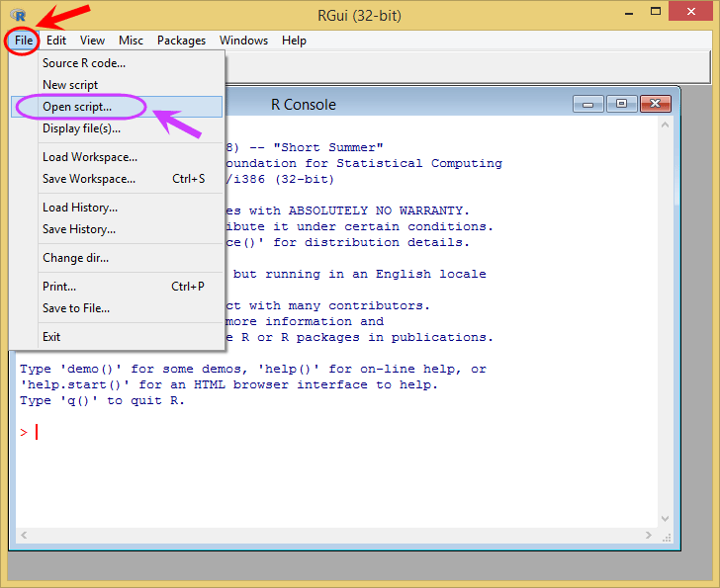The image size is (720, 588).
Task: Click console vertical scrollbar up arrow
Action: coord(665,125)
